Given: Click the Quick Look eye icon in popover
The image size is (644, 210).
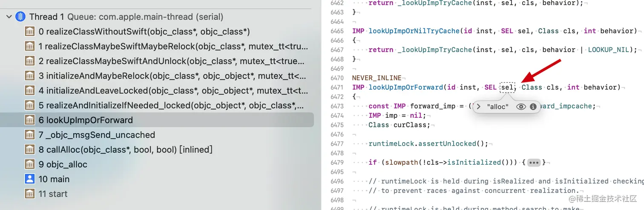Looking at the screenshot, I should 521,107.
